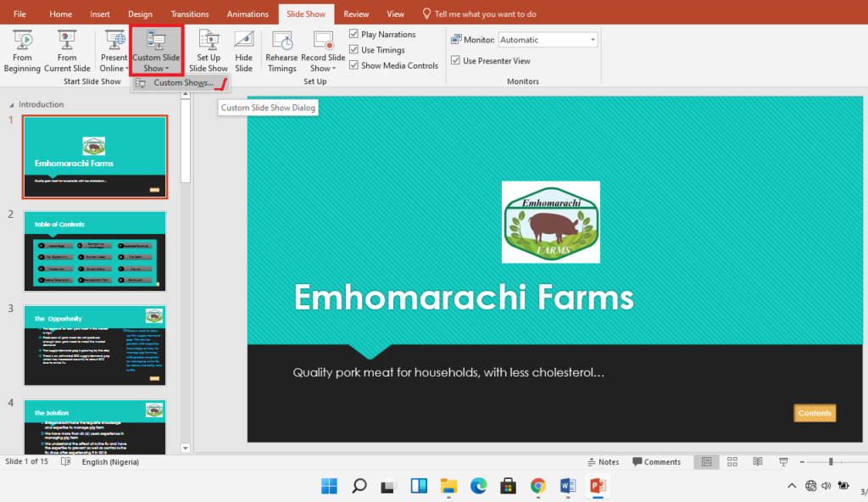Open Set Up Slide Show

pyautogui.click(x=209, y=52)
